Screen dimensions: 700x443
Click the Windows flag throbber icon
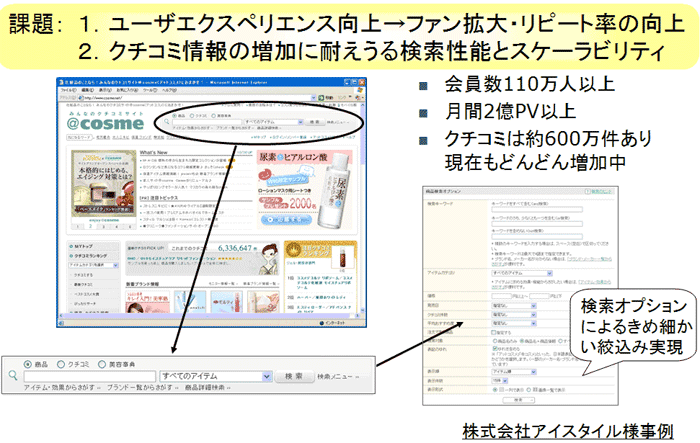pyautogui.click(x=360, y=90)
